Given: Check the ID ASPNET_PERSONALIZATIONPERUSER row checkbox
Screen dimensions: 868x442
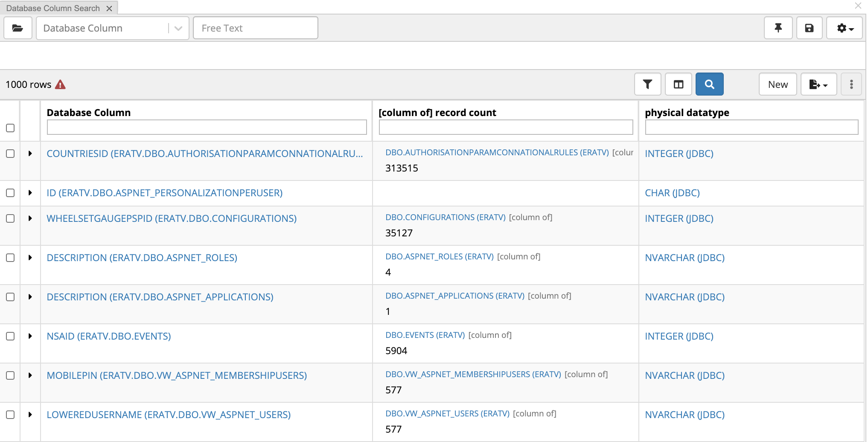Looking at the screenshot, I should (10, 193).
